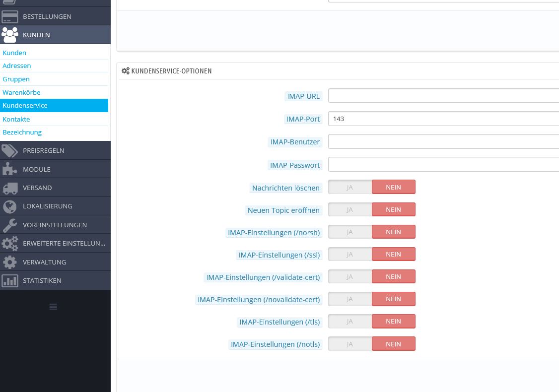Select NEIN for IMAP-Einstellungen (/validate-cert)
This screenshot has width=559, height=392.
point(394,276)
